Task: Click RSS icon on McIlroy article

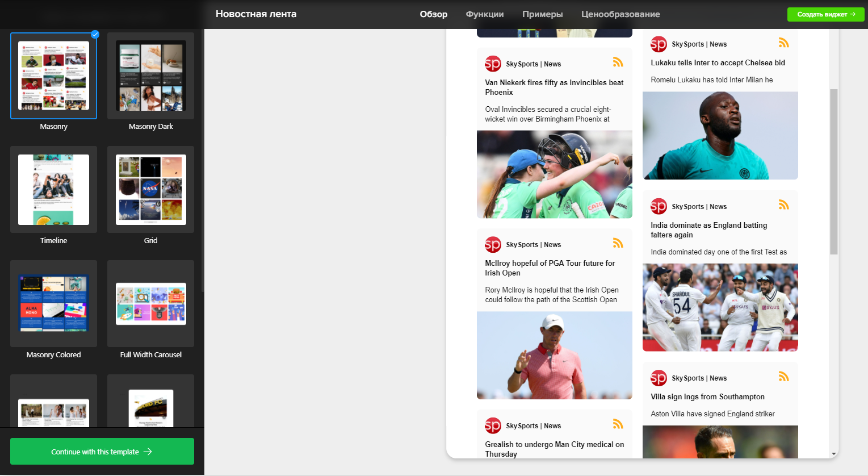Action: click(x=618, y=243)
